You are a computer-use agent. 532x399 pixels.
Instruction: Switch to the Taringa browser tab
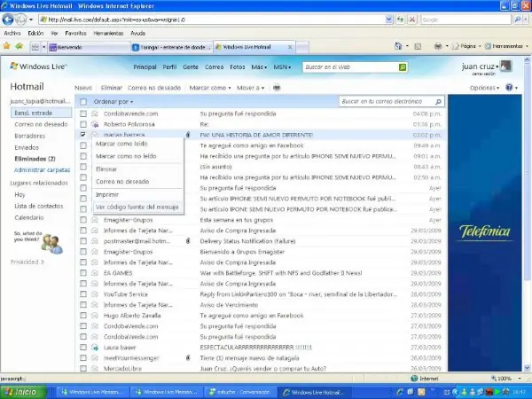coord(172,47)
